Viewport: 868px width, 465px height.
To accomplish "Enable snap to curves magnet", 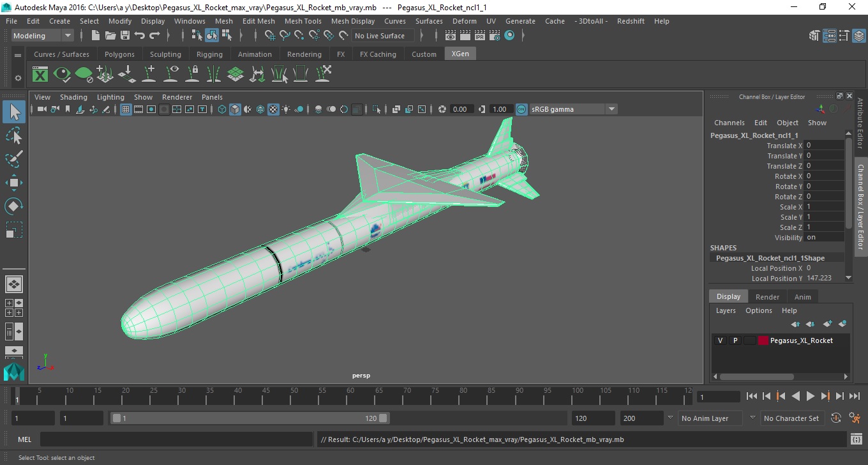I will coord(285,36).
